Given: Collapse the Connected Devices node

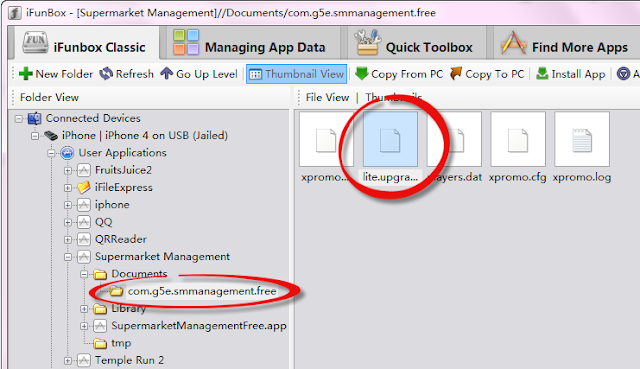Looking at the screenshot, I should 19,118.
